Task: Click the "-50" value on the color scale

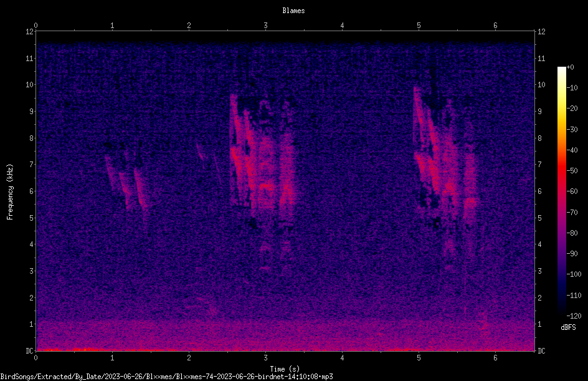Action: point(572,171)
